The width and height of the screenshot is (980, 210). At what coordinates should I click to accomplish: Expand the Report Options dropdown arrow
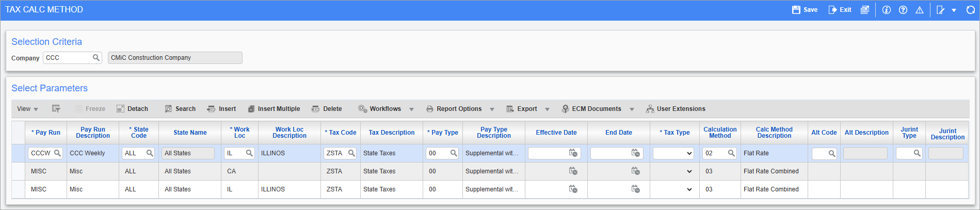point(492,109)
